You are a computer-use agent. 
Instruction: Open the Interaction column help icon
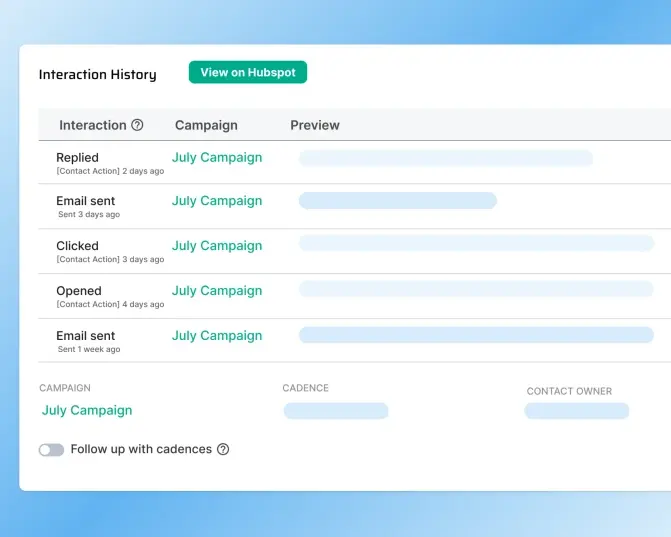click(x=137, y=125)
